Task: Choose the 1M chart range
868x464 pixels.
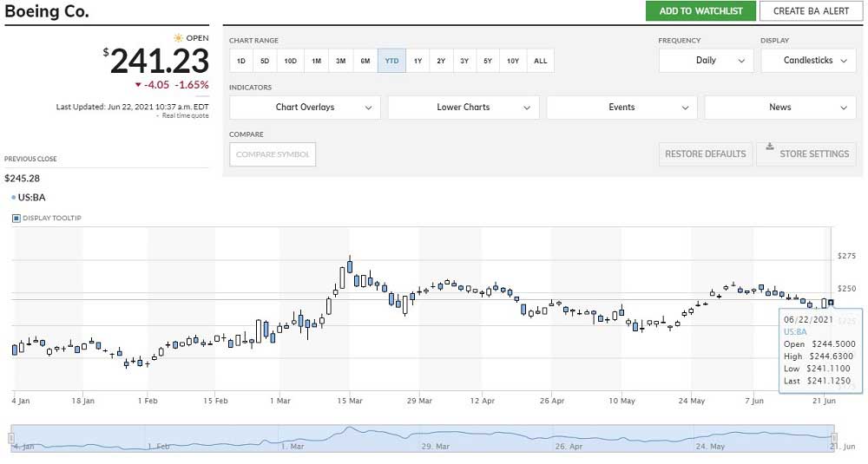Action: (316, 61)
